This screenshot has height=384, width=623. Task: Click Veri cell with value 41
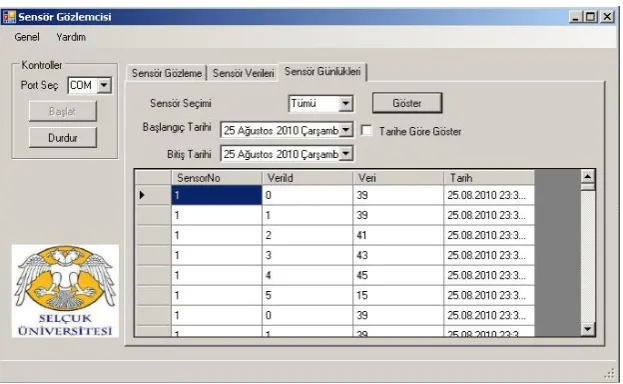click(x=398, y=235)
